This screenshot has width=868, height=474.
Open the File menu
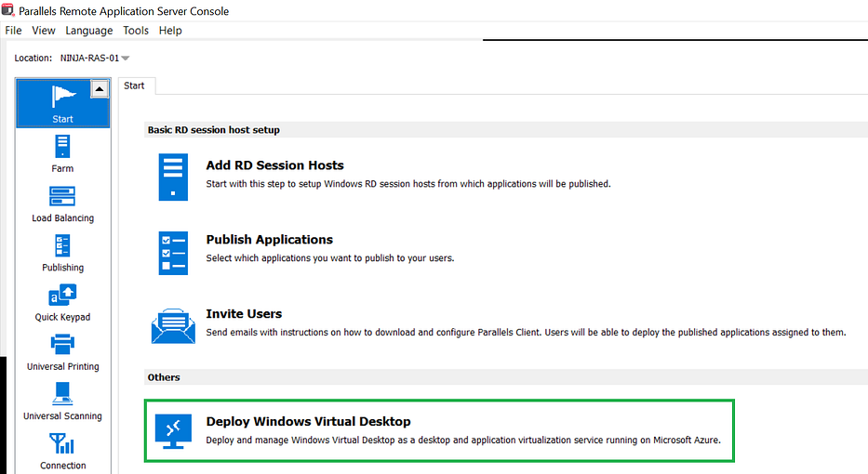click(x=13, y=31)
